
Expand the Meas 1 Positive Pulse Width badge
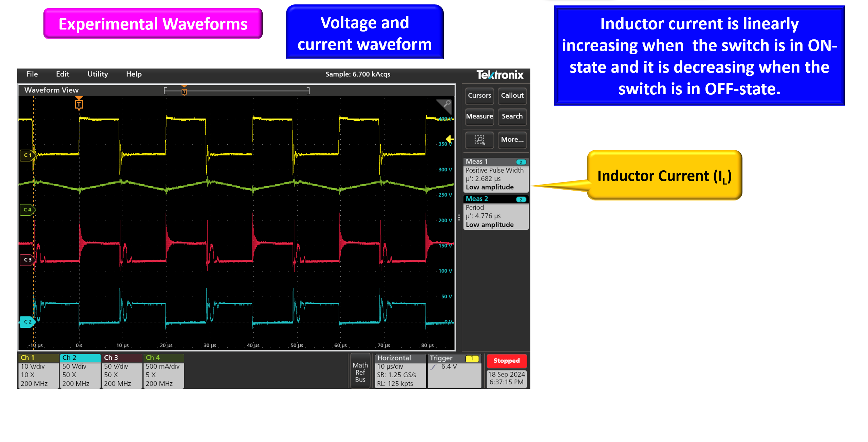[x=495, y=175]
